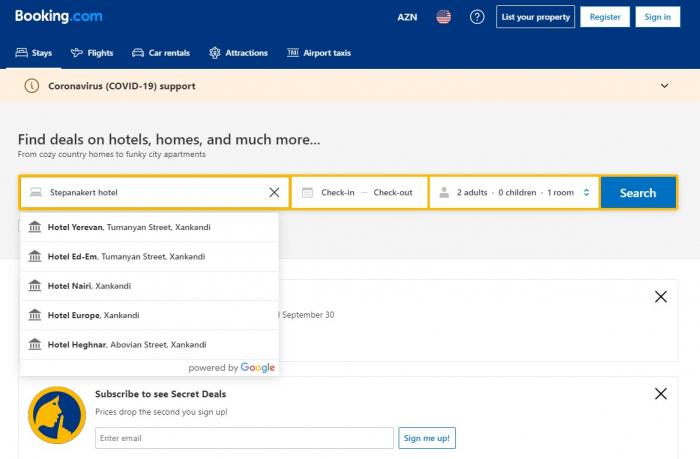700x459 pixels.
Task: Click landmark icon beside Hotel Europe
Action: point(35,315)
